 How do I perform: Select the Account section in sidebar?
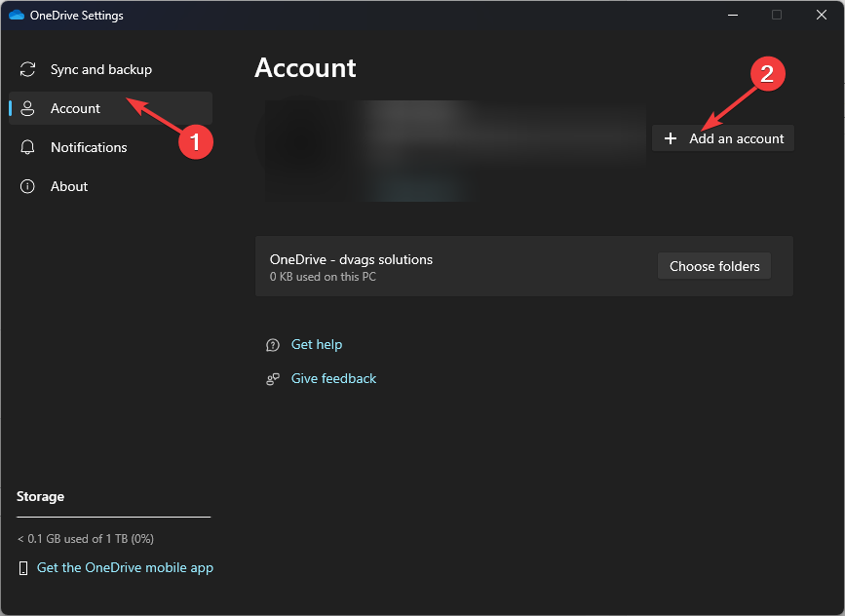pos(110,108)
